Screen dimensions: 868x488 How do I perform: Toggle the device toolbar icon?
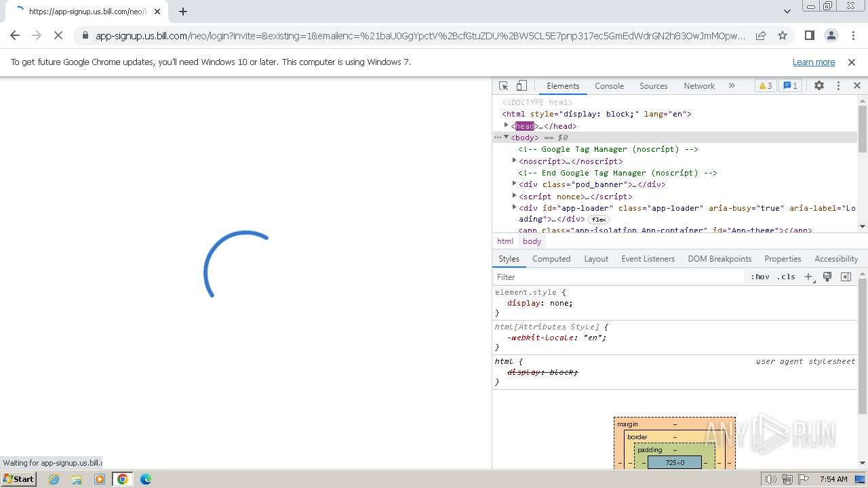click(x=521, y=86)
